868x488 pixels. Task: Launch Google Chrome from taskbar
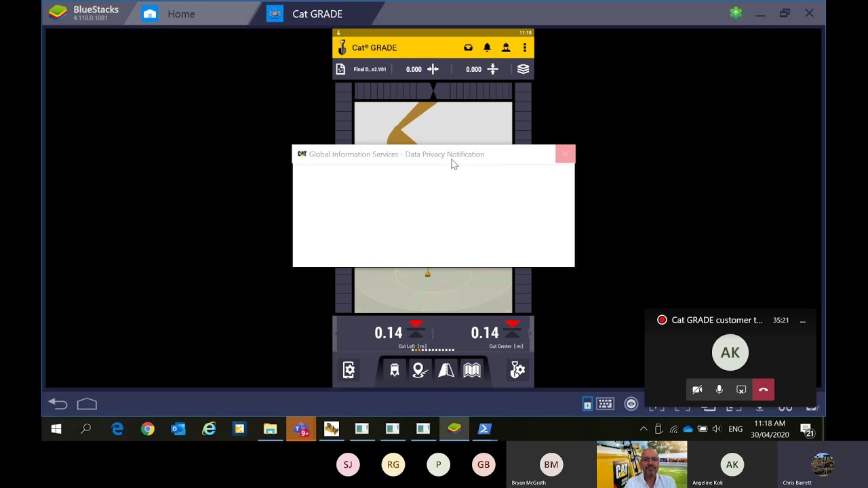pyautogui.click(x=148, y=429)
